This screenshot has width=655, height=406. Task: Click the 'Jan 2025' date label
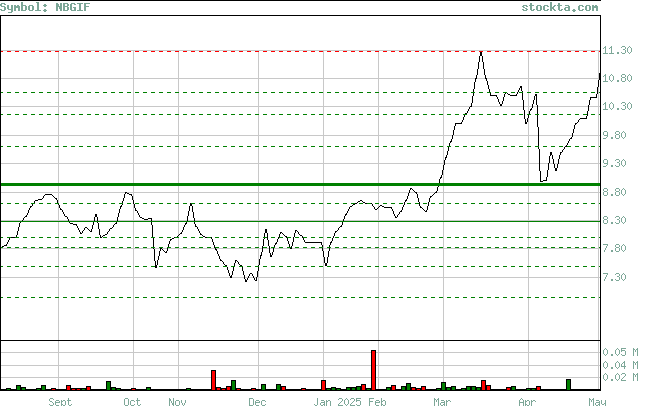(x=338, y=401)
